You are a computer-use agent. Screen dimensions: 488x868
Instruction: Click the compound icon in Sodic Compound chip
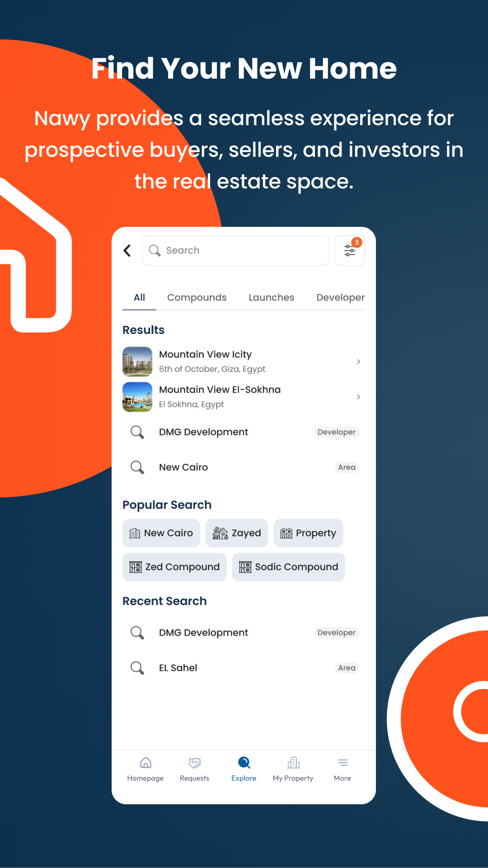pos(245,567)
